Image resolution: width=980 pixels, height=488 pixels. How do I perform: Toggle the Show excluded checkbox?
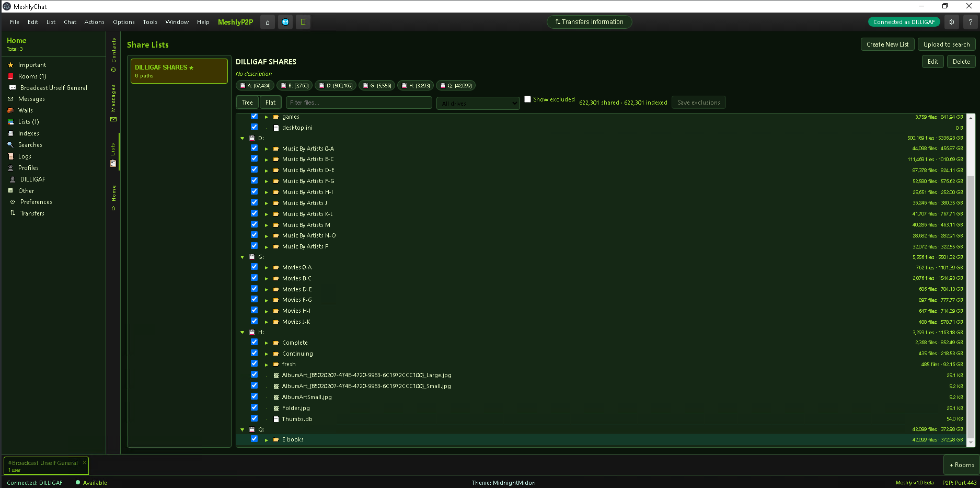tap(528, 99)
